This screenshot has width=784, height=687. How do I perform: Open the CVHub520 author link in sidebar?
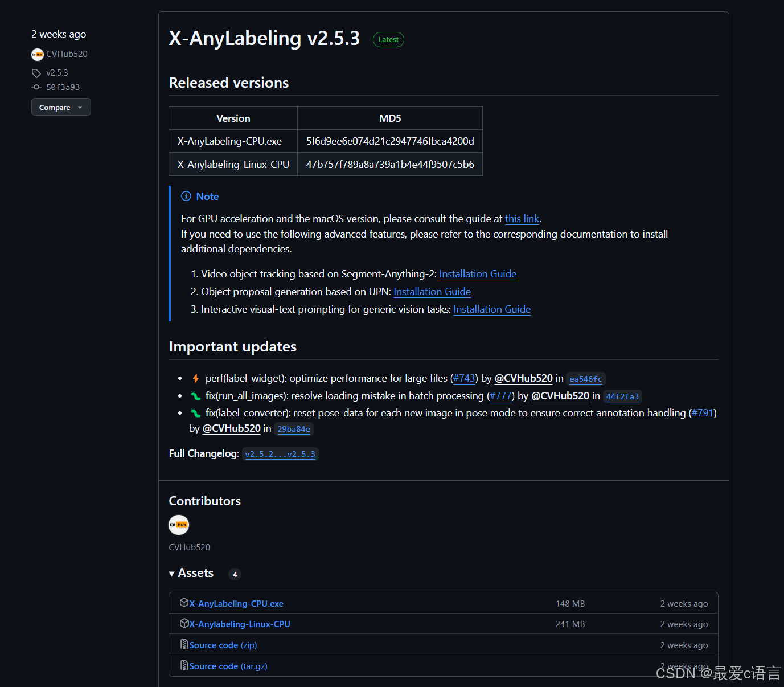pos(67,54)
